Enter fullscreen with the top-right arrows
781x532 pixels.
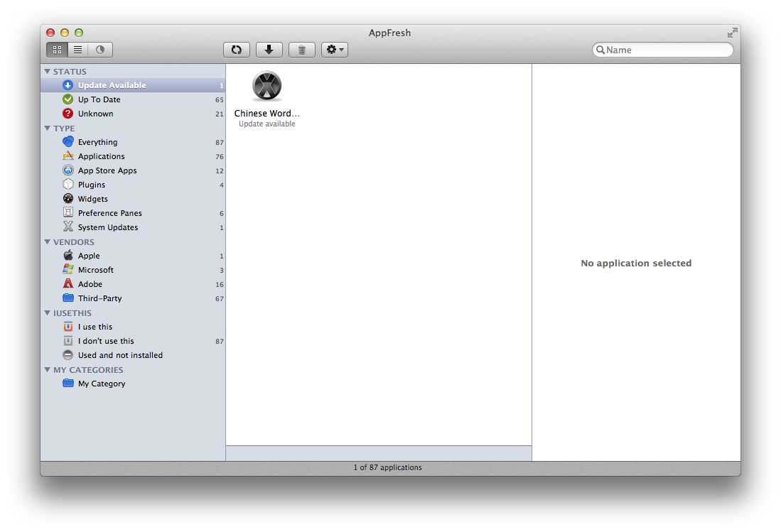click(x=732, y=33)
